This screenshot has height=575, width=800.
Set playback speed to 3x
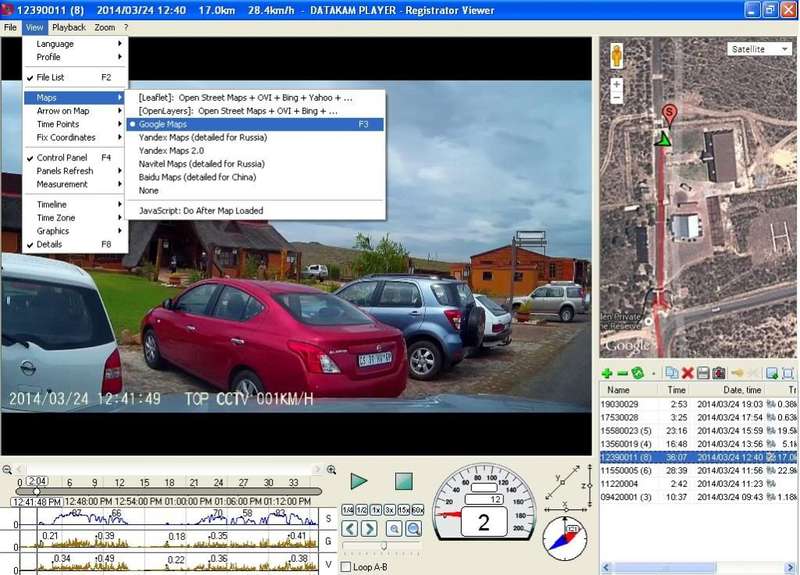pyautogui.click(x=389, y=510)
